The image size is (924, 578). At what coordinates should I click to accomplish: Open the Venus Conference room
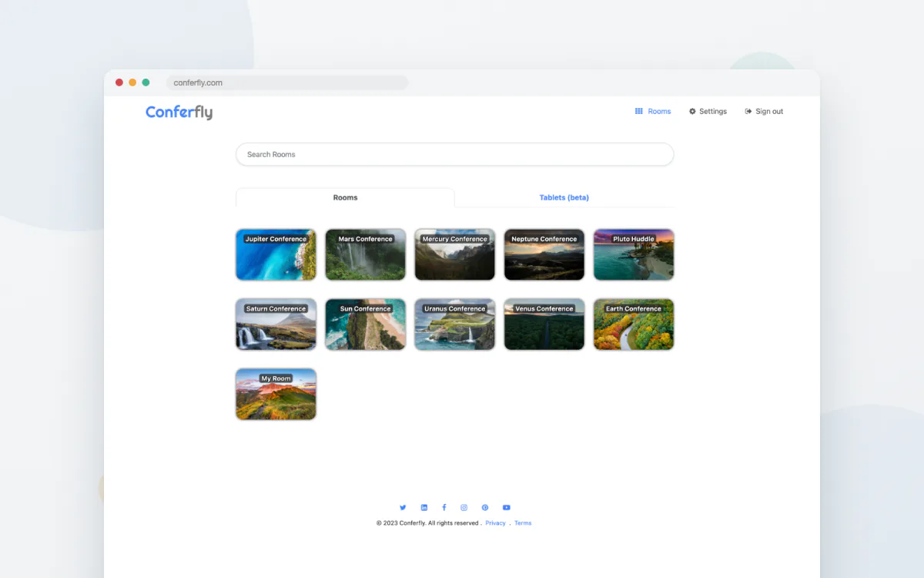click(x=544, y=324)
